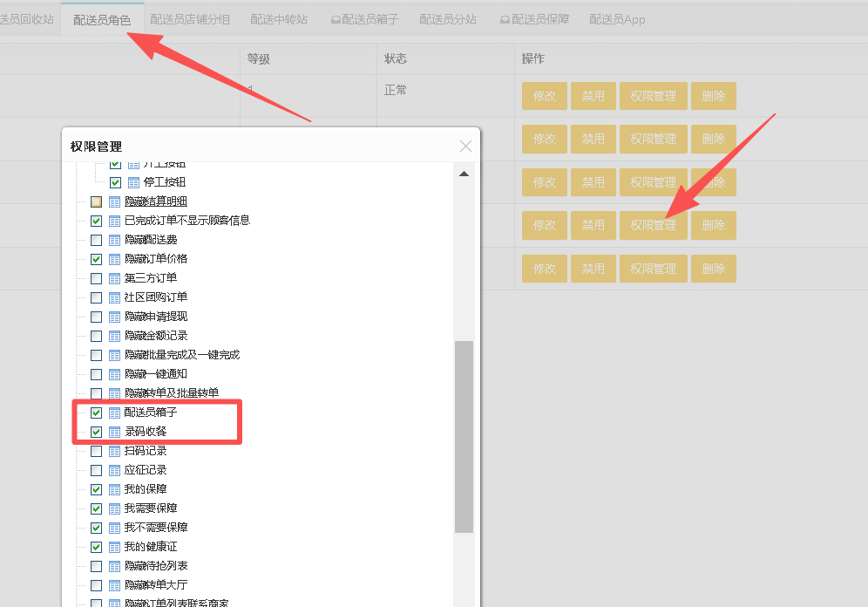868x607 pixels.
Task: Uncheck the 录码收餐 permission checkbox
Action: (96, 432)
